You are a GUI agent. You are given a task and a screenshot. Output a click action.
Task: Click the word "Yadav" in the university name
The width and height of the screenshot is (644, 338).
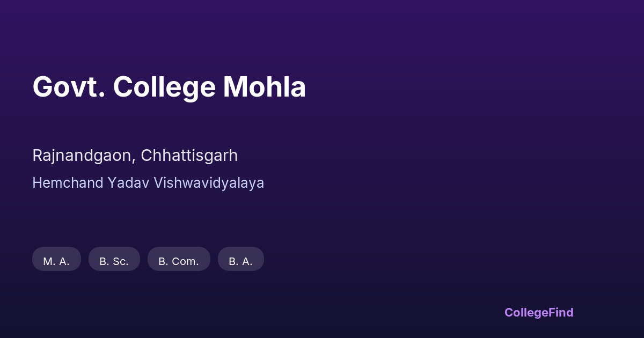128,183
